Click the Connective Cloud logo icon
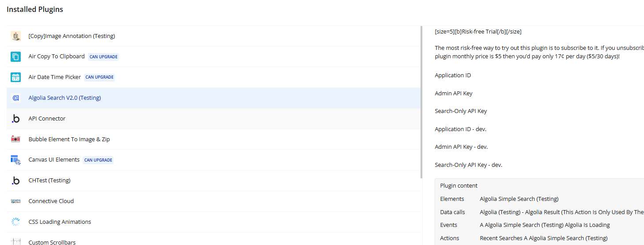Image resolution: width=644 pixels, height=245 pixels. tap(16, 201)
